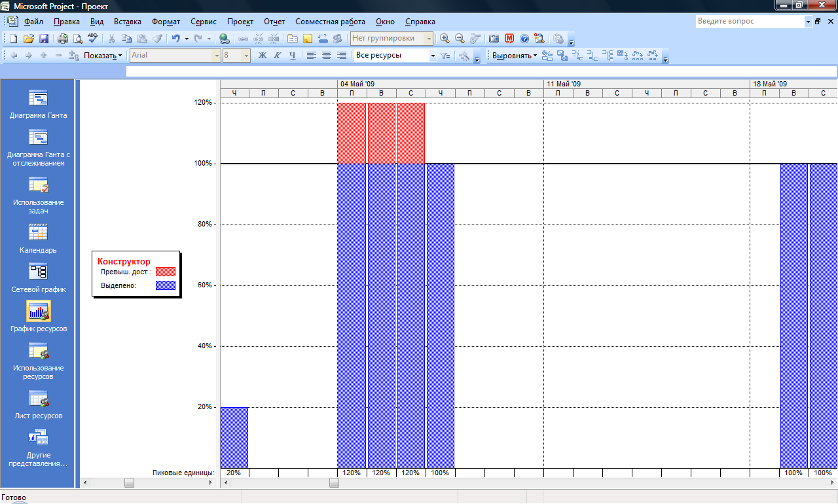
Task: Click the allocated blue swatch in legend
Action: coord(166,285)
